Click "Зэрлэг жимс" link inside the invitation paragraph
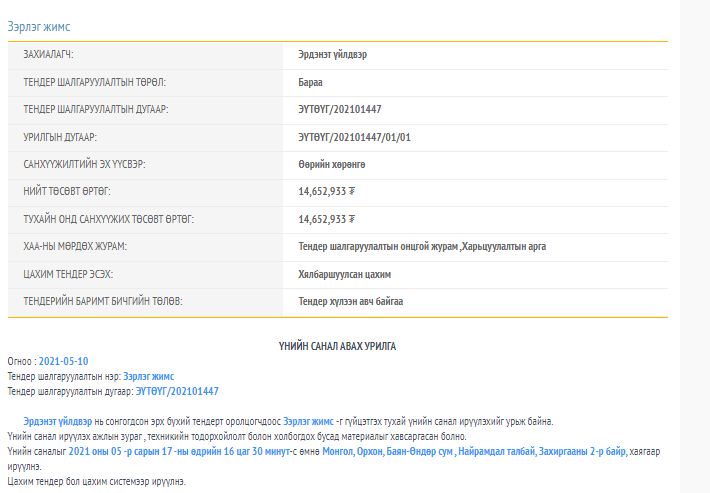This screenshot has height=493, width=710. tap(307, 422)
